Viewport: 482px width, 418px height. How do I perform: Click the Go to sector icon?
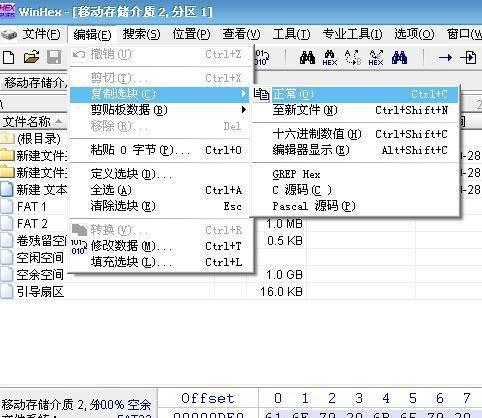click(468, 58)
